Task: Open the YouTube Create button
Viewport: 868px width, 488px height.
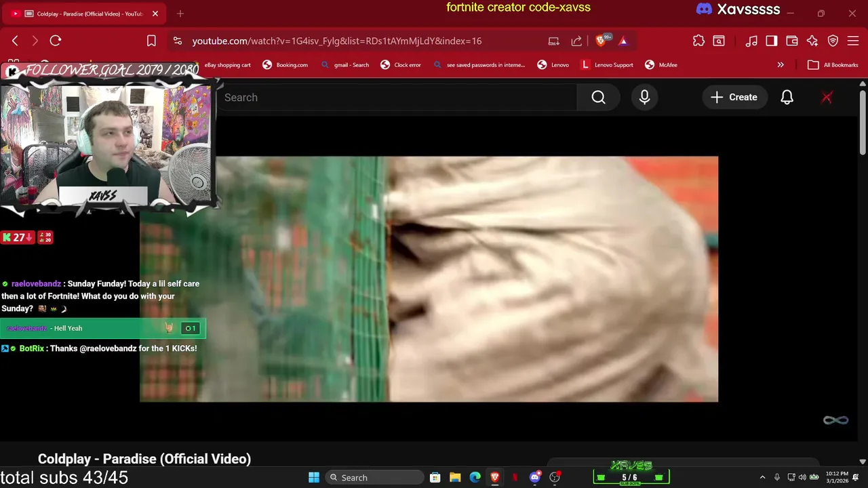Action: click(x=734, y=98)
